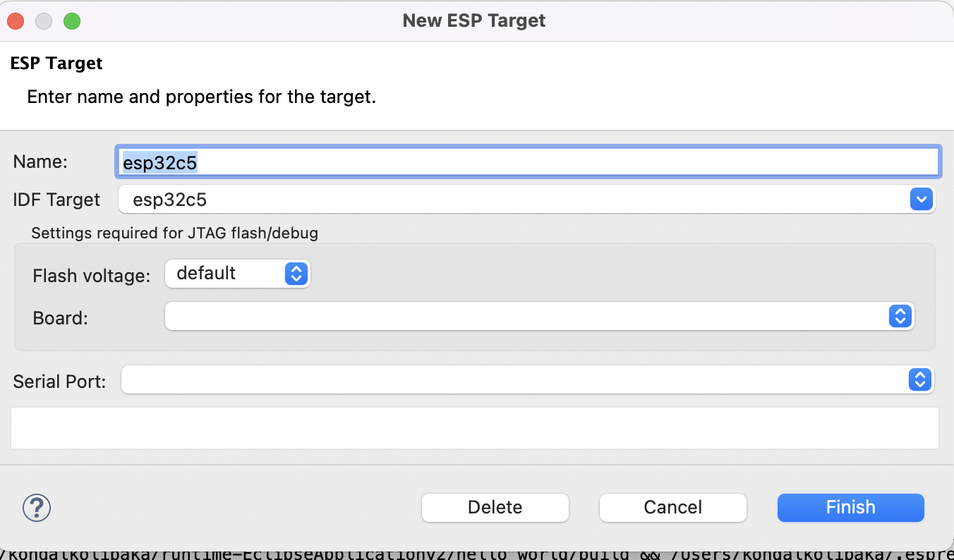Click the empty message area below Serial Port

click(x=474, y=428)
